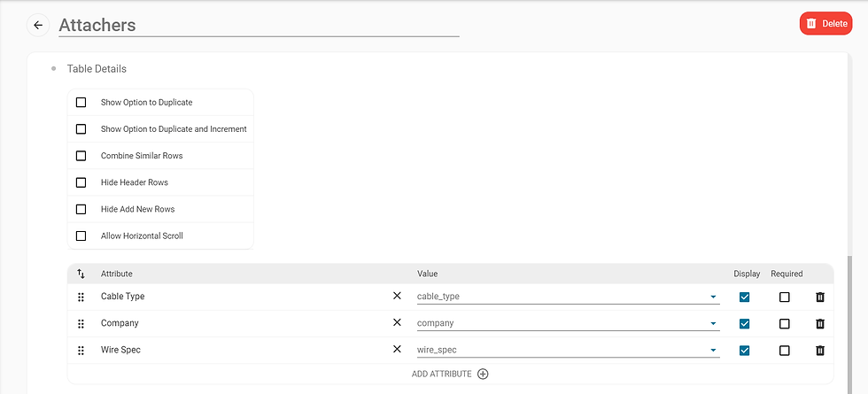Delete the Wire Spec row via trash icon
This screenshot has height=394, width=868.
click(820, 351)
